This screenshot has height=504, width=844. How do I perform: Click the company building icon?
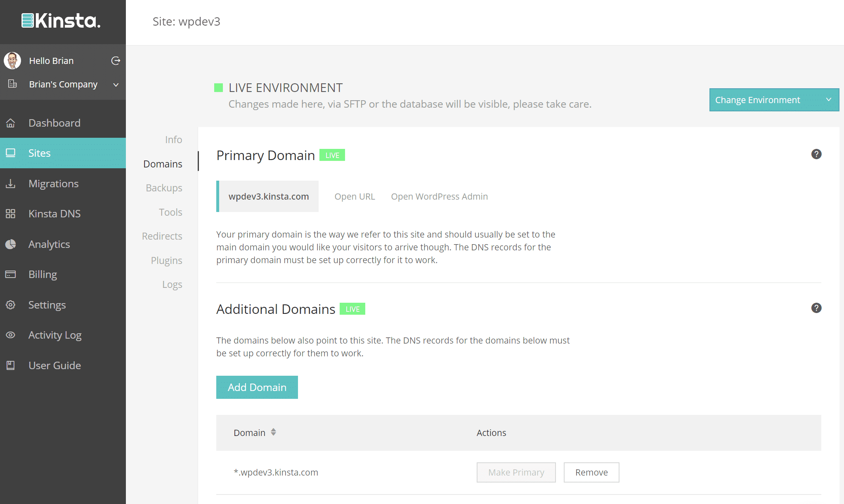pyautogui.click(x=12, y=84)
